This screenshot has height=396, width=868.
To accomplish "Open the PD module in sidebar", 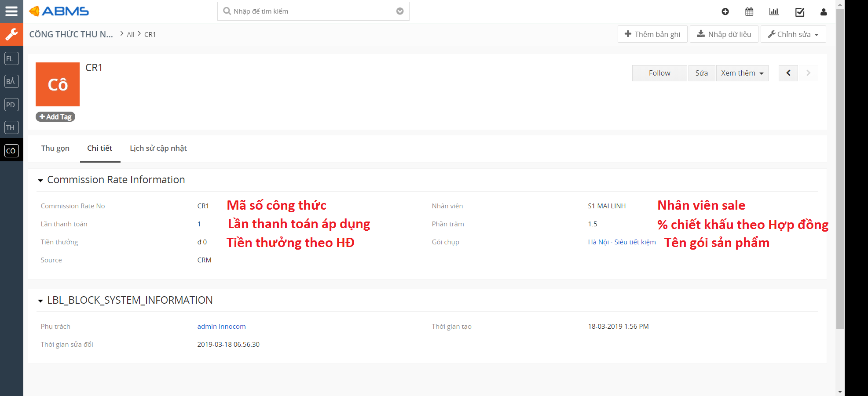I will coord(11,105).
